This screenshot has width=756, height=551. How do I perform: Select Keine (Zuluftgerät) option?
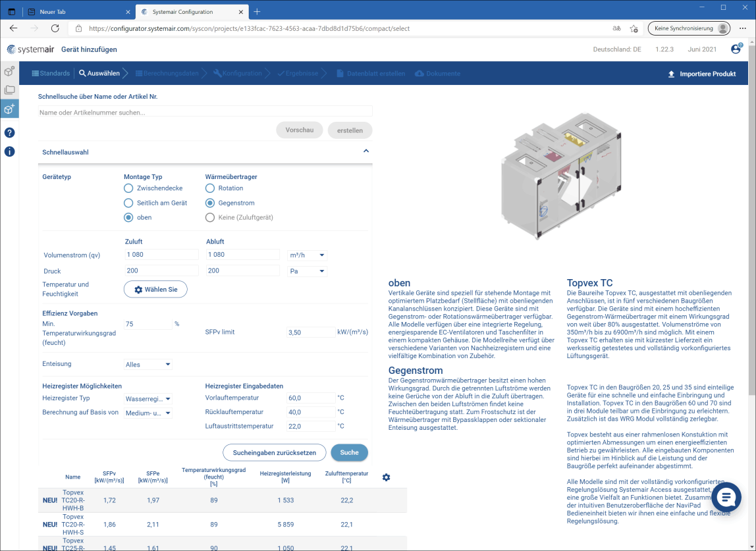tap(209, 217)
